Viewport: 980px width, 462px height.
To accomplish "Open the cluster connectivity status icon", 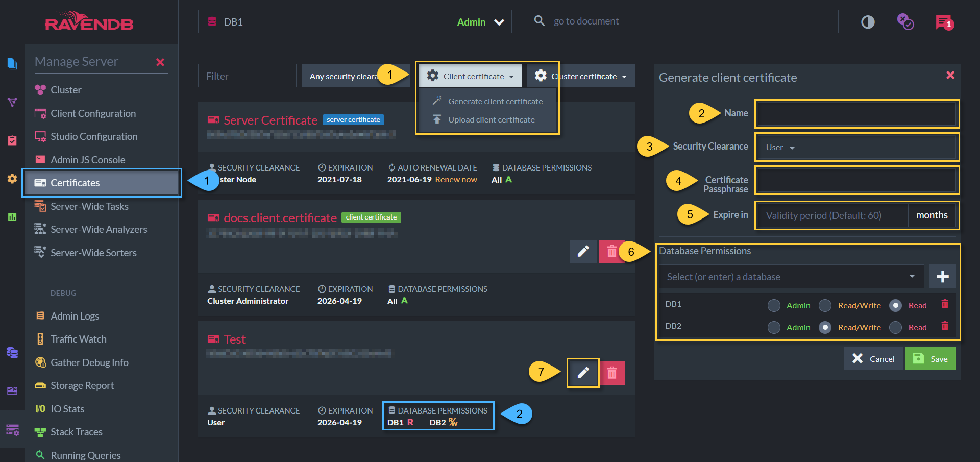I will 905,22.
